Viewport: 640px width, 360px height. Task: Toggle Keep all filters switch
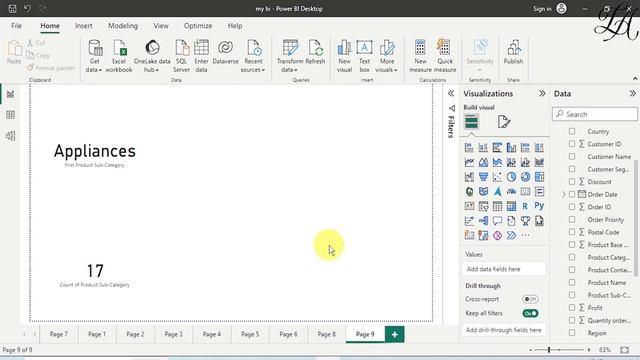pyautogui.click(x=530, y=313)
